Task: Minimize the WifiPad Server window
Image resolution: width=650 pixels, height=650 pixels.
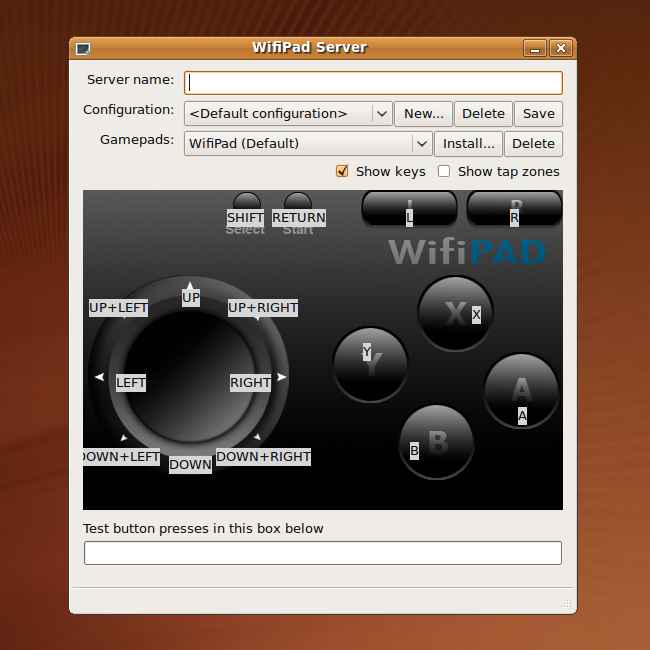Action: (535, 49)
